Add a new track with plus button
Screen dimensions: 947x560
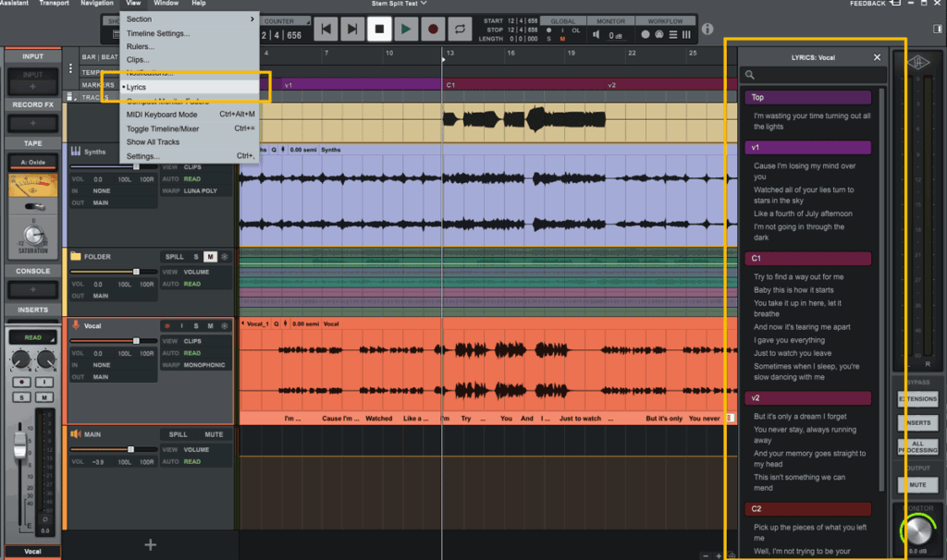pyautogui.click(x=151, y=545)
